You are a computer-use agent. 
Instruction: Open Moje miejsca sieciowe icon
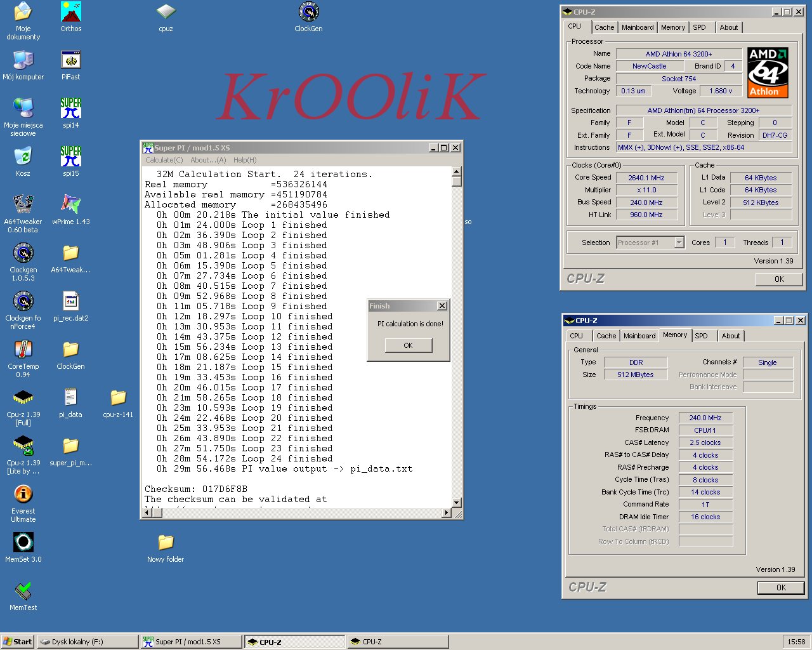click(x=23, y=116)
